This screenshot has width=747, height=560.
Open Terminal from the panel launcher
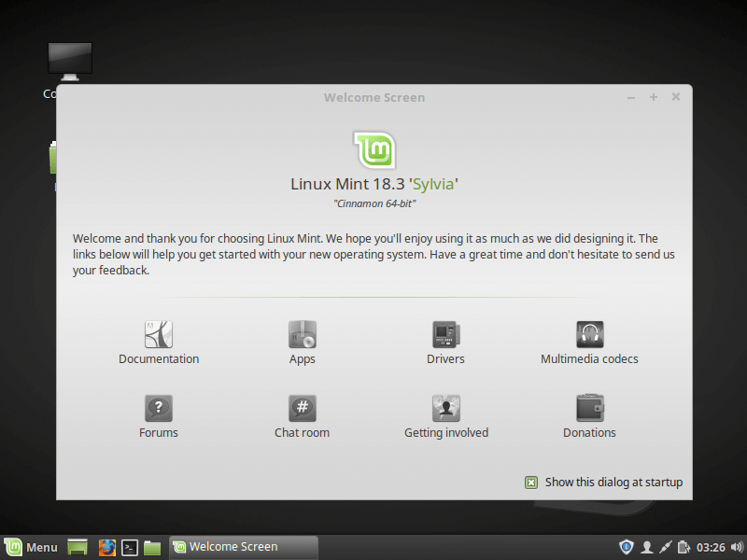coord(131,547)
